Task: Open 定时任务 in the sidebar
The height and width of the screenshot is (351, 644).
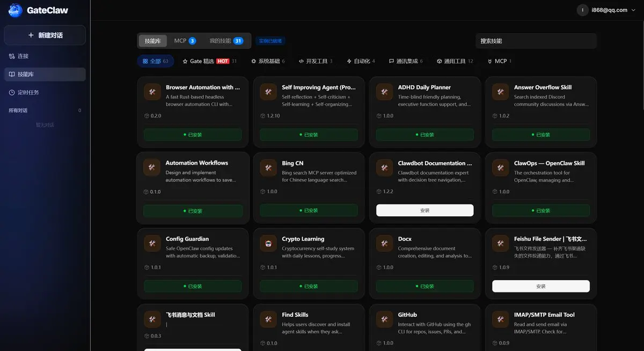Action: click(45, 92)
